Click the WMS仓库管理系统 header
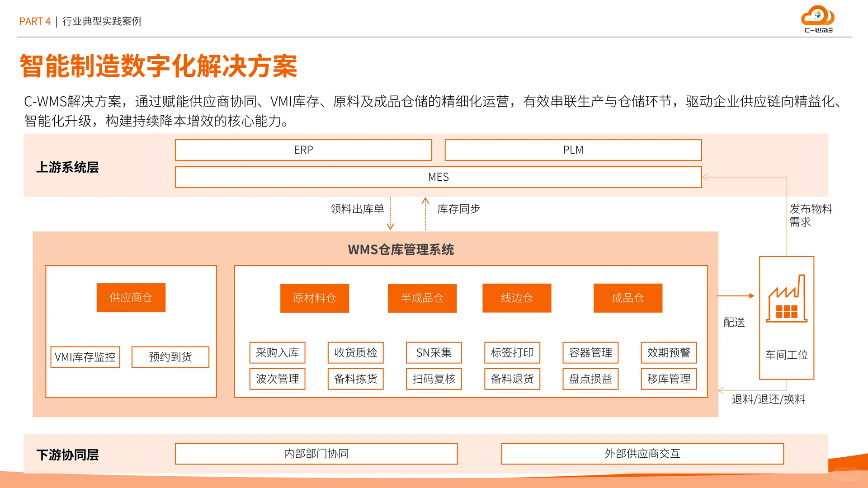The image size is (868, 488). coord(401,249)
